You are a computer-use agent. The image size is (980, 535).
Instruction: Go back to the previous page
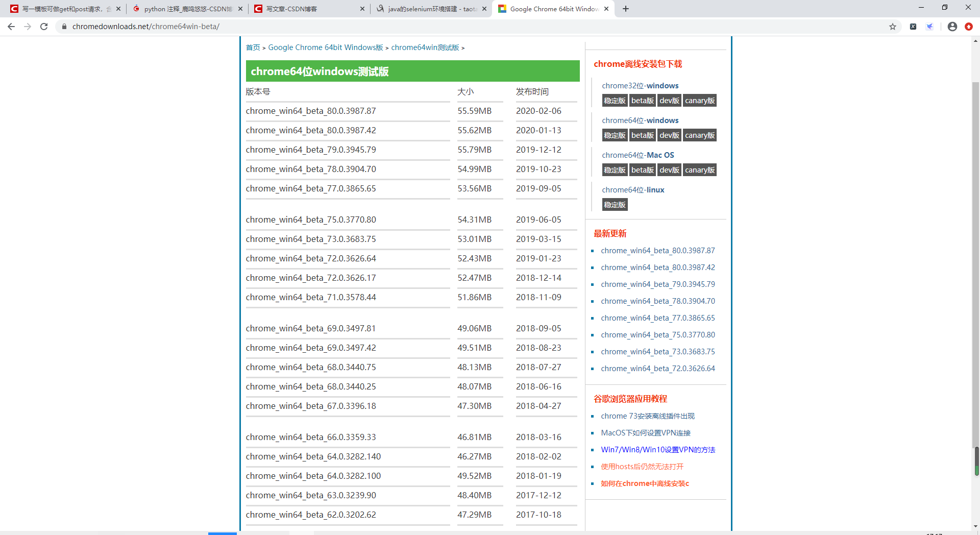pos(11,27)
